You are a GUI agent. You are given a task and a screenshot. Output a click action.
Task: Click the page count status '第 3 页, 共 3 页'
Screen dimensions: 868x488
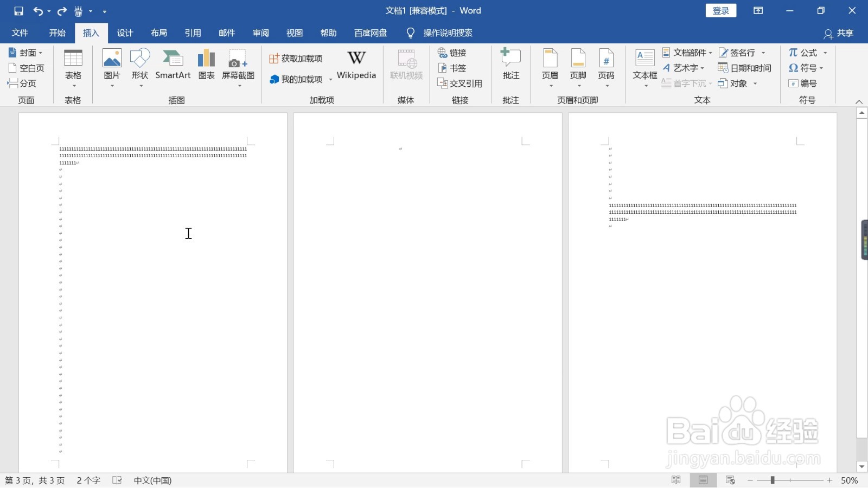click(x=35, y=480)
